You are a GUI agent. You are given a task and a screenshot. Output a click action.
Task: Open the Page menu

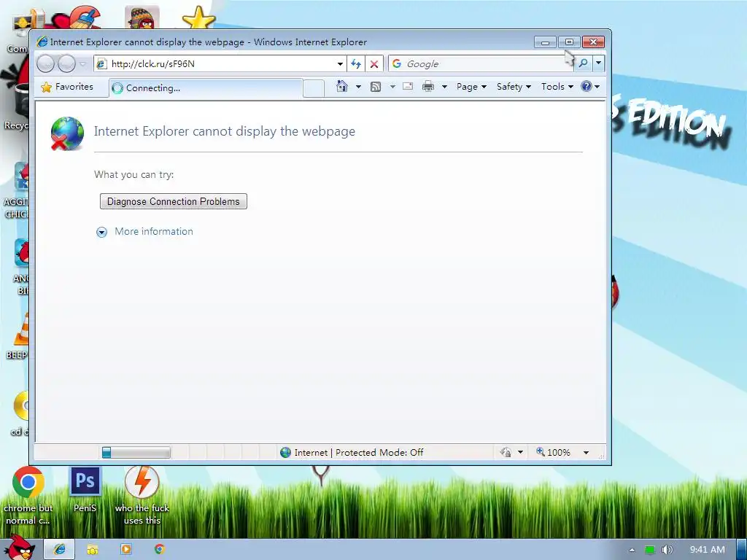(x=471, y=87)
